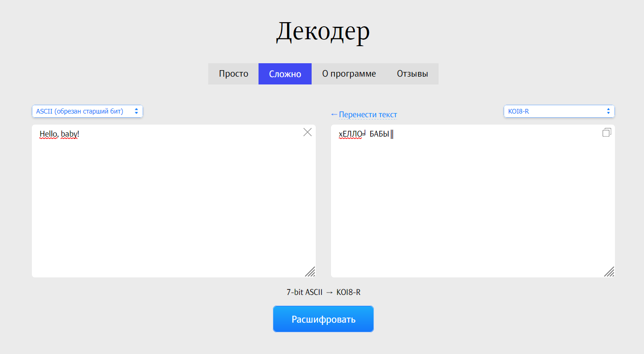The width and height of the screenshot is (644, 354).
Task: Select the Сложно tab
Action: [x=285, y=74]
